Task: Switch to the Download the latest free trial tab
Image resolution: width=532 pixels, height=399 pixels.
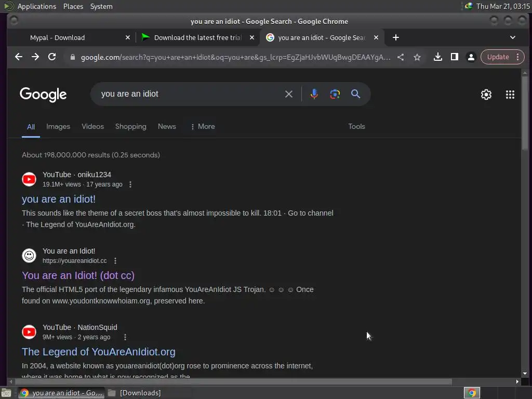Action: point(197,37)
